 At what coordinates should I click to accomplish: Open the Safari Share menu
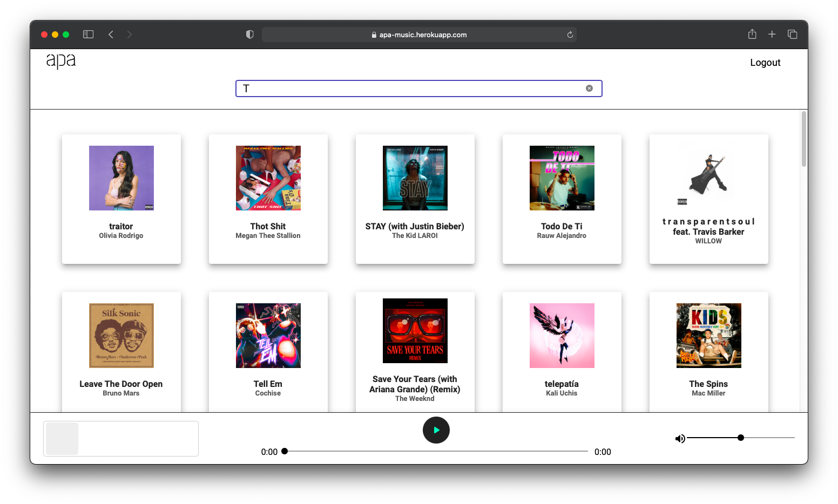pos(752,34)
